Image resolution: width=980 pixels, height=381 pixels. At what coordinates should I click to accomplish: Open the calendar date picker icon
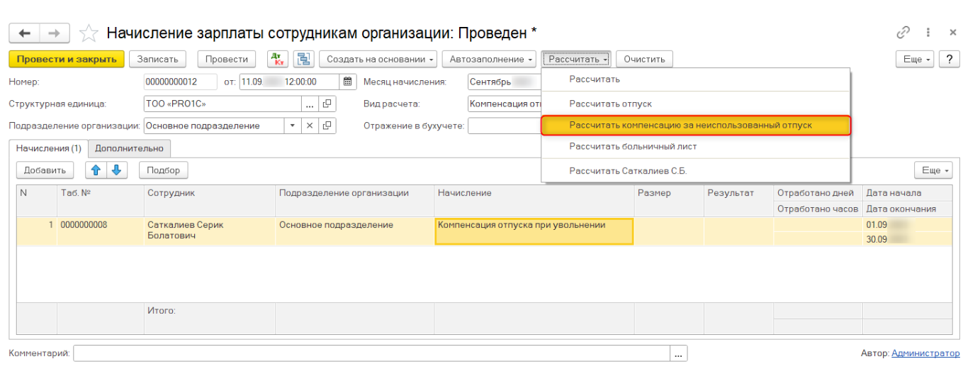(x=347, y=82)
